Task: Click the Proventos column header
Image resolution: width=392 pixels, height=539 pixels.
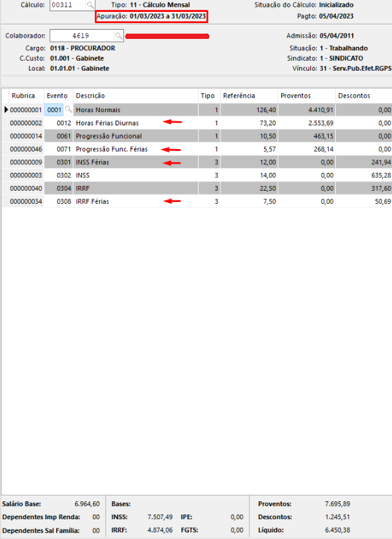Action: click(x=296, y=96)
